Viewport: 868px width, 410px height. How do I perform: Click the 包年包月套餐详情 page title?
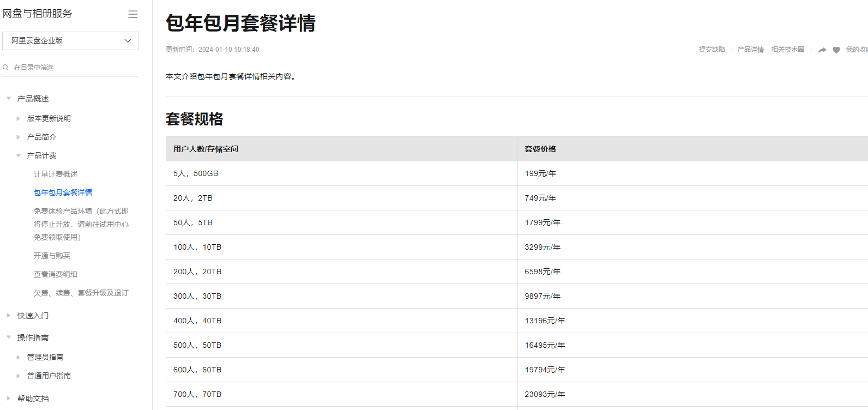coord(240,23)
